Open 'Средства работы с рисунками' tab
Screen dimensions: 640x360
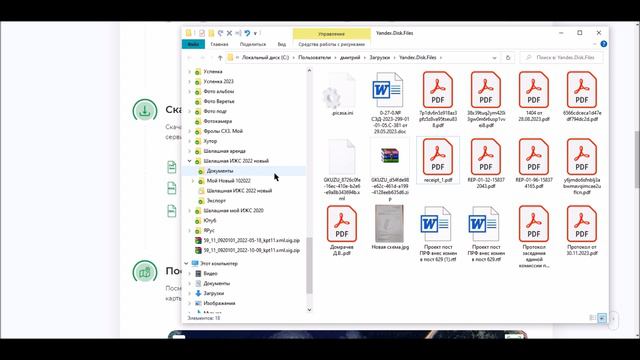point(331,44)
